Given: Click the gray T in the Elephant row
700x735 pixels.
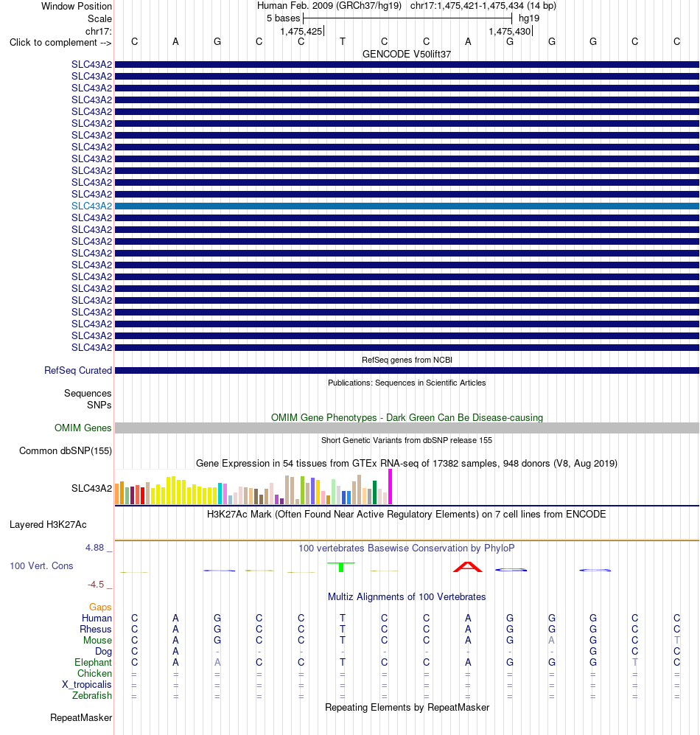Looking at the screenshot, I should [635, 662].
